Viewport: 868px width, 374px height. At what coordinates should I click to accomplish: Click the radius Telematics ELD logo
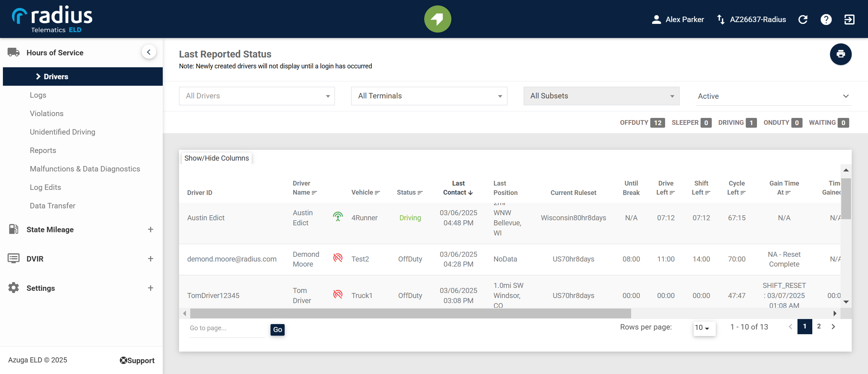pos(52,20)
